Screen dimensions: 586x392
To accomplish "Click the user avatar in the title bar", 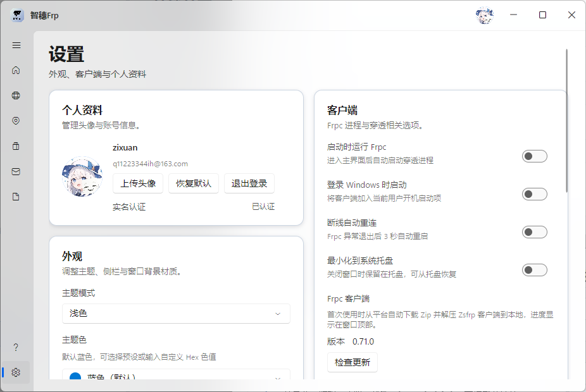I will coord(485,15).
